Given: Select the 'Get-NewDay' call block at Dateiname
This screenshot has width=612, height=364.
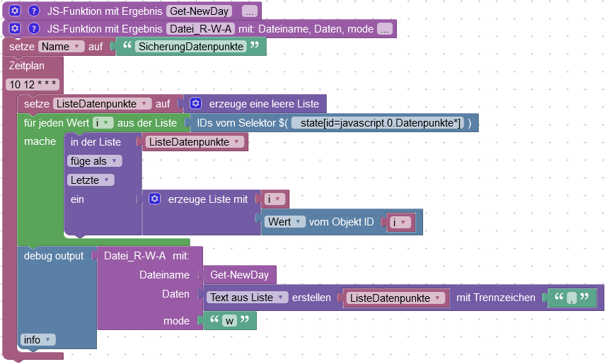Looking at the screenshot, I should pos(239,275).
